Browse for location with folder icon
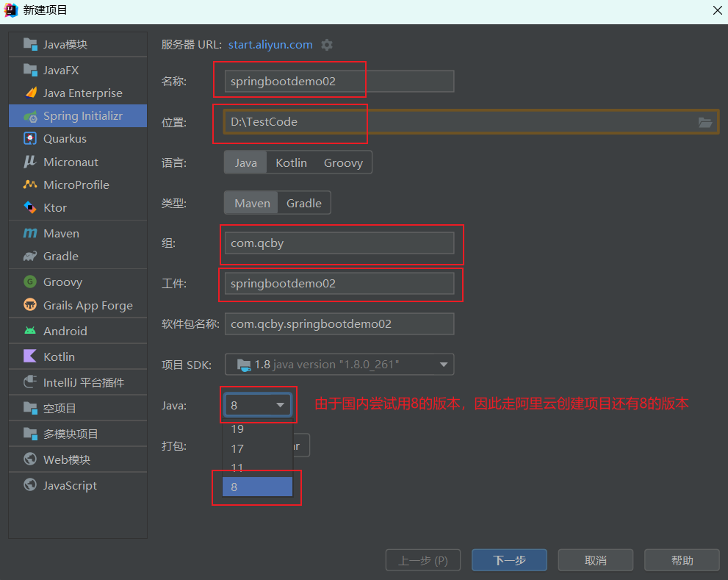The height and width of the screenshot is (580, 728). (x=705, y=122)
